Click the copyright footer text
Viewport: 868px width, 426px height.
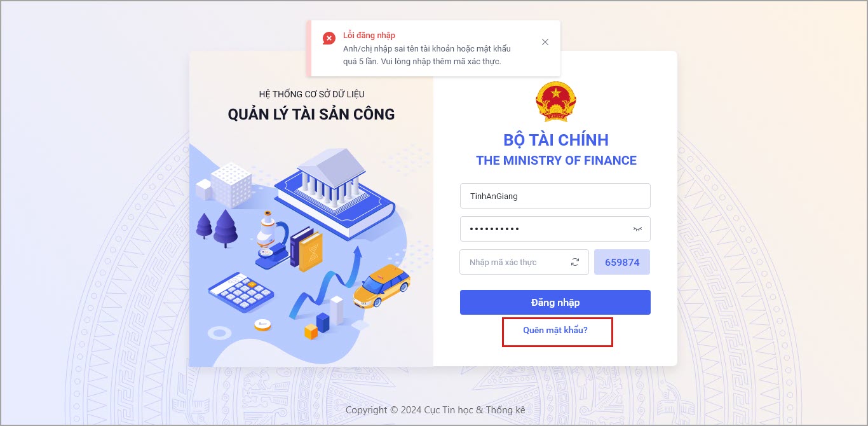[435, 410]
